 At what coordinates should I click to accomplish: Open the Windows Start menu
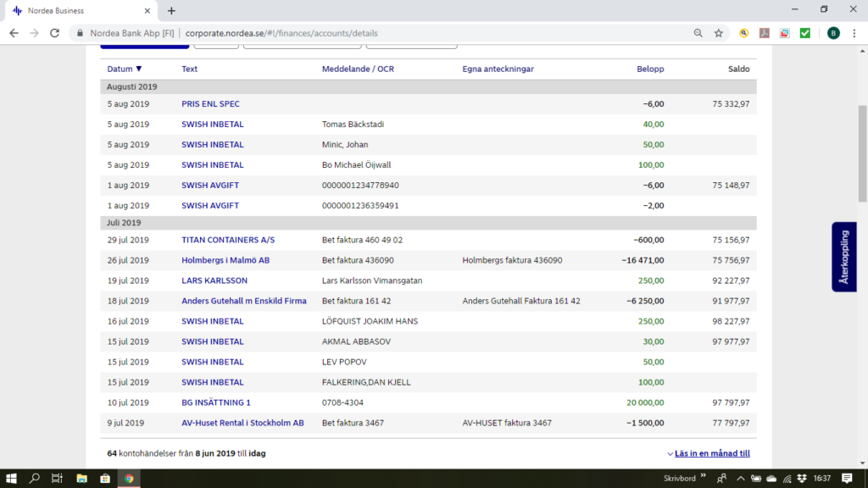coord(11,479)
